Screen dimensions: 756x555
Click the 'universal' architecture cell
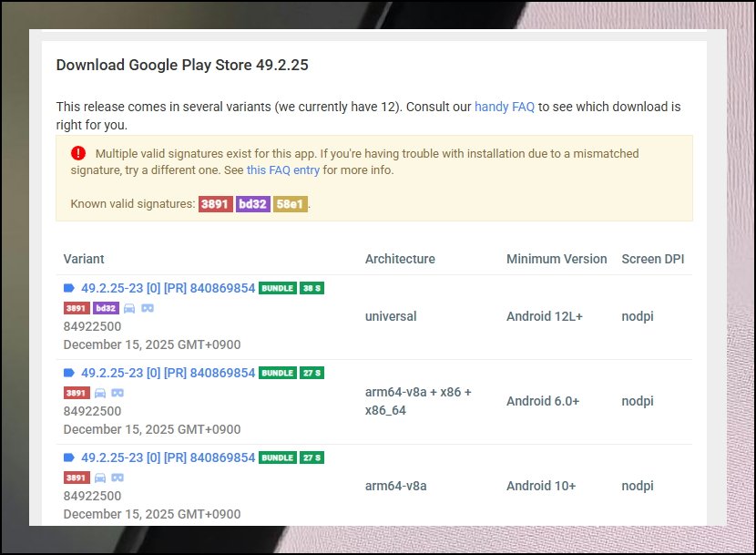click(x=391, y=316)
